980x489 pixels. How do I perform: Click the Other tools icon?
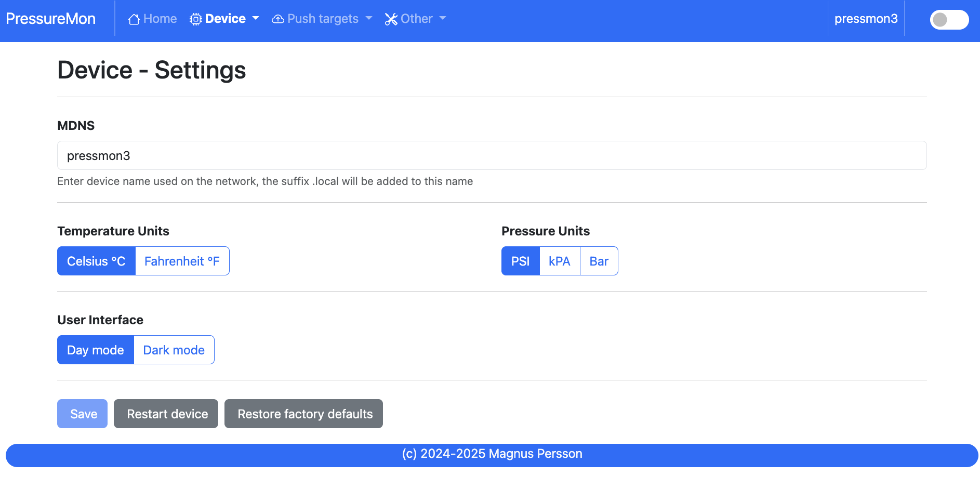click(391, 19)
